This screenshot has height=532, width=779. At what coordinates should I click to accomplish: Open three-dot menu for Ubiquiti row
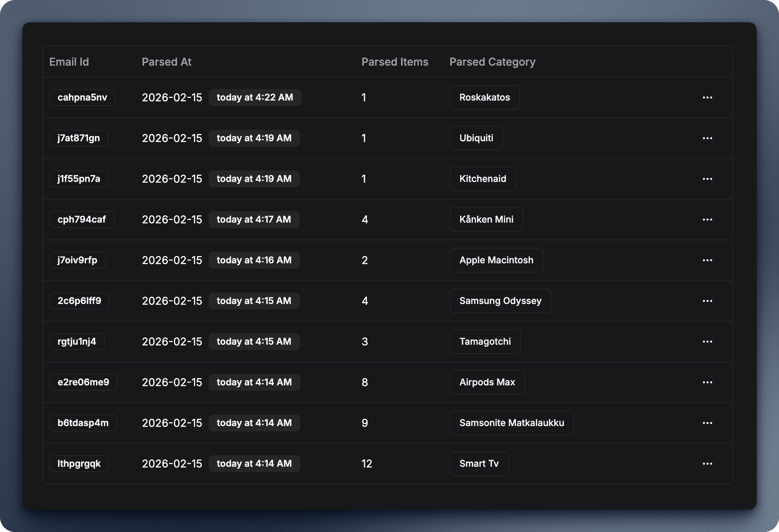pos(707,138)
